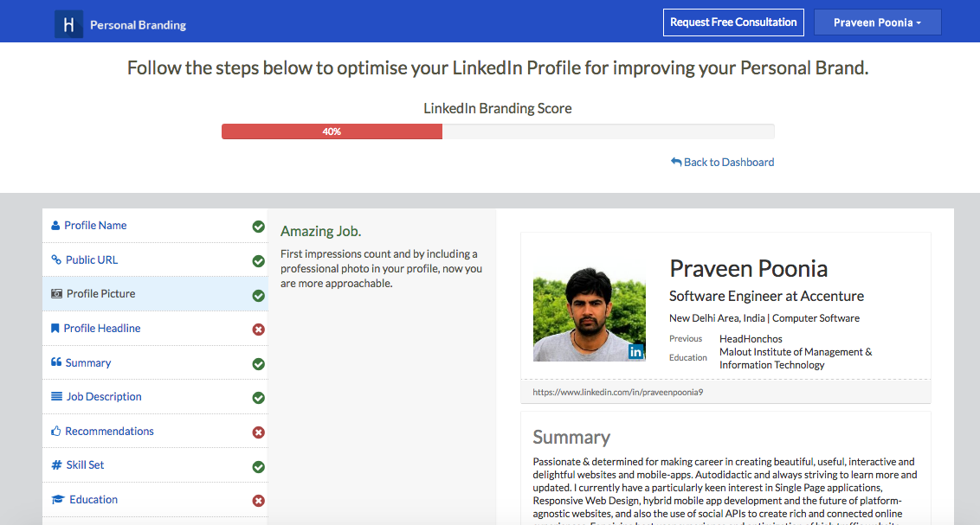Screen dimensions: 980x525
Task: Click the green check on Job Description row
Action: [258, 398]
